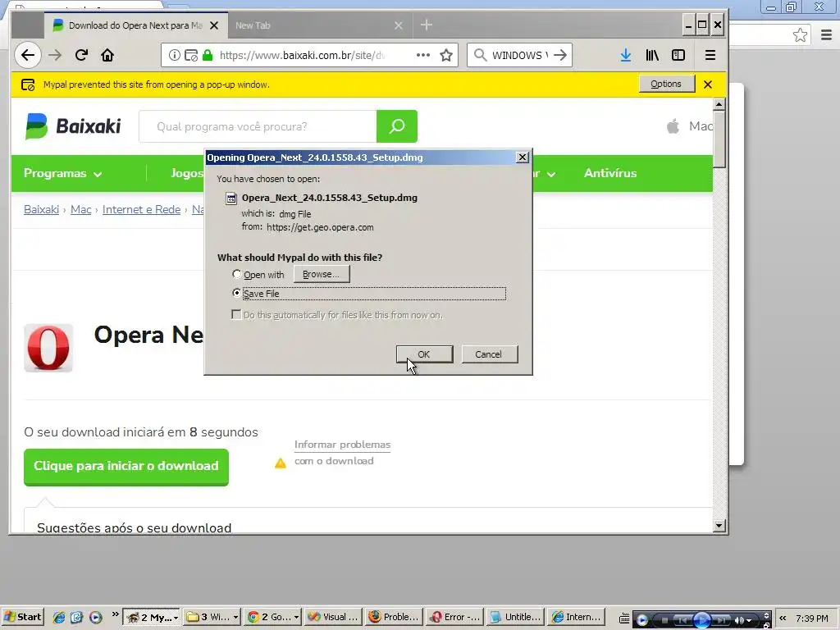The height and width of the screenshot is (630, 840).
Task: Submit search with arrow in search box
Action: 560,55
